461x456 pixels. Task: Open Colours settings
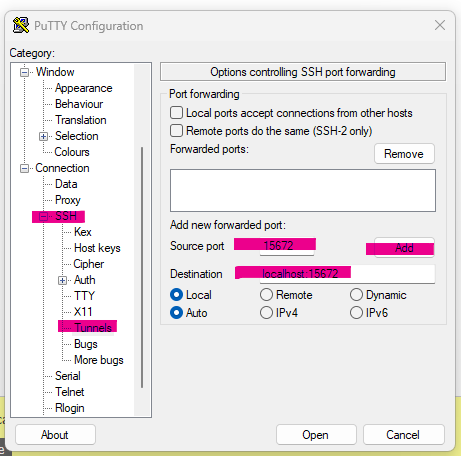tap(72, 152)
